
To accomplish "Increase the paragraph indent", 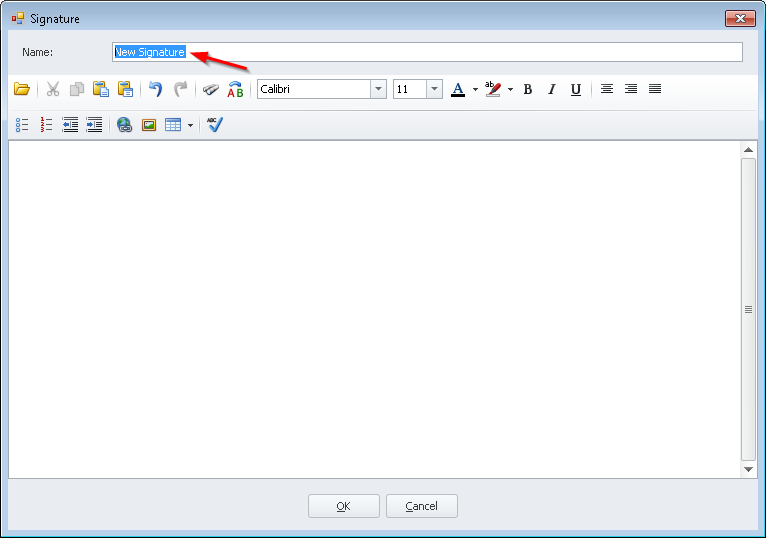I will click(94, 125).
